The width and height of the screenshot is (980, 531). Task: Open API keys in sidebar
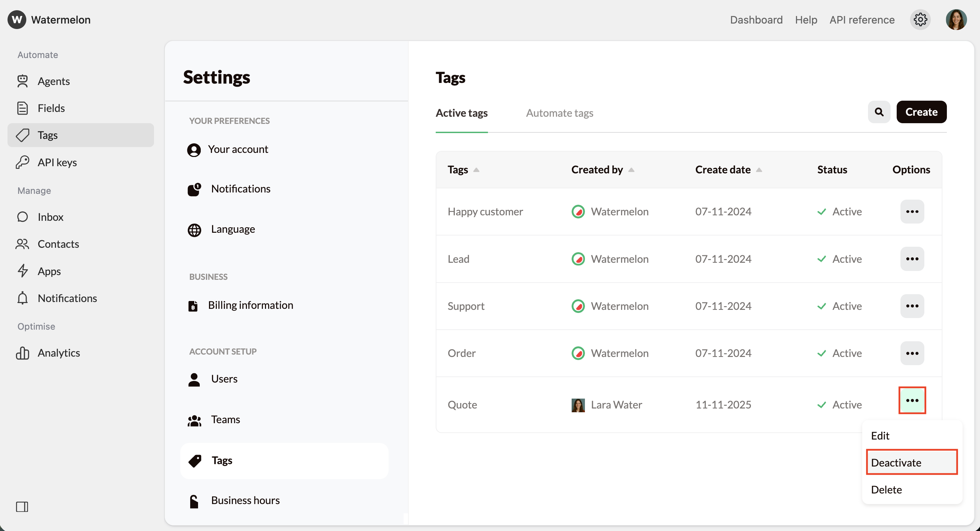click(x=57, y=162)
